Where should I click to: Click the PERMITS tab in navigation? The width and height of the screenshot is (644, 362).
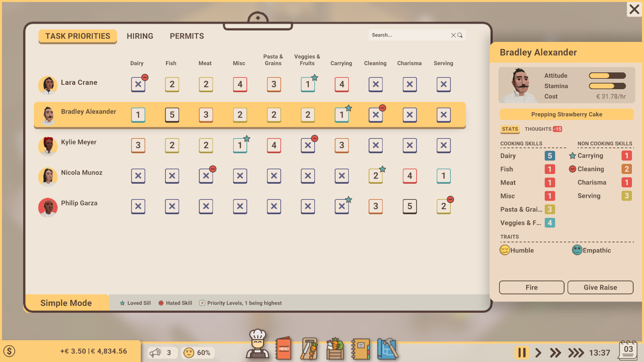point(187,36)
